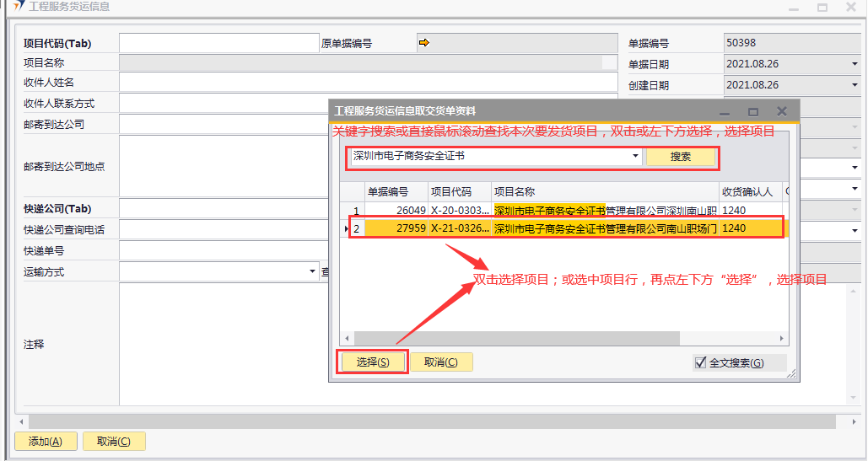
Task: Maximize the 取交货单资料 dialog
Action: coord(753,111)
